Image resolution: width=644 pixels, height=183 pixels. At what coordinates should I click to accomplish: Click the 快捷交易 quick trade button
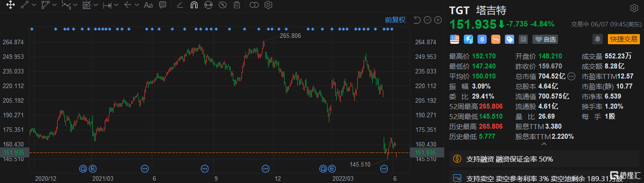[624, 39]
